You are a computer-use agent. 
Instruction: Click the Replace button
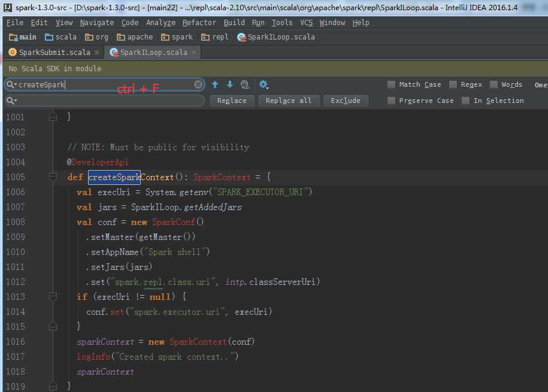(x=232, y=101)
